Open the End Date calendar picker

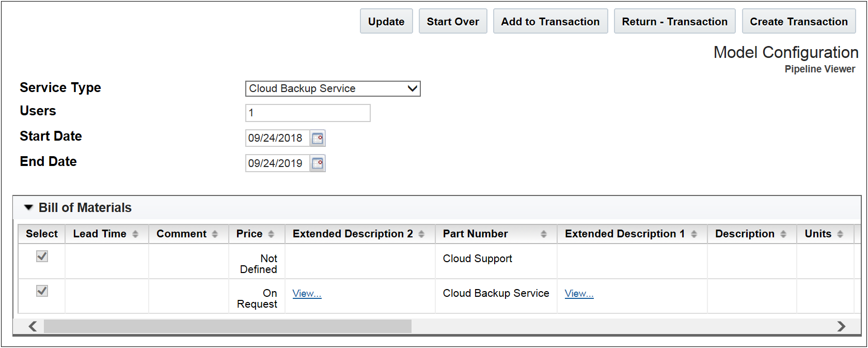click(318, 163)
